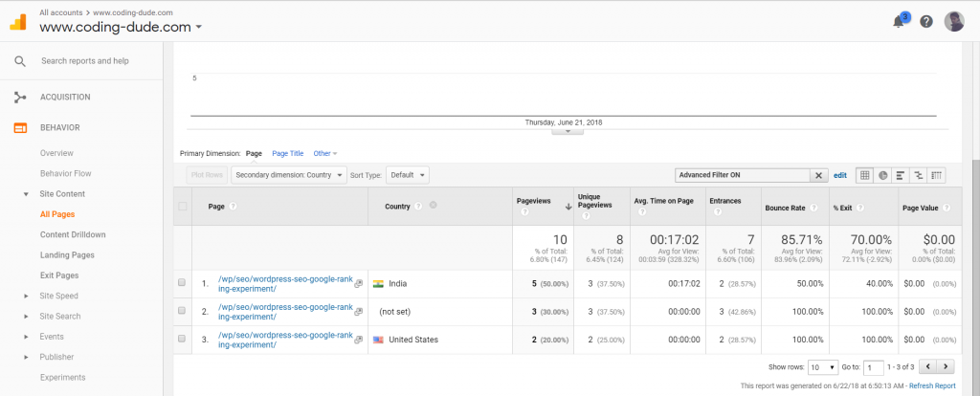Image resolution: width=980 pixels, height=396 pixels.
Task: Click the Acquisition section icon
Action: (x=20, y=97)
